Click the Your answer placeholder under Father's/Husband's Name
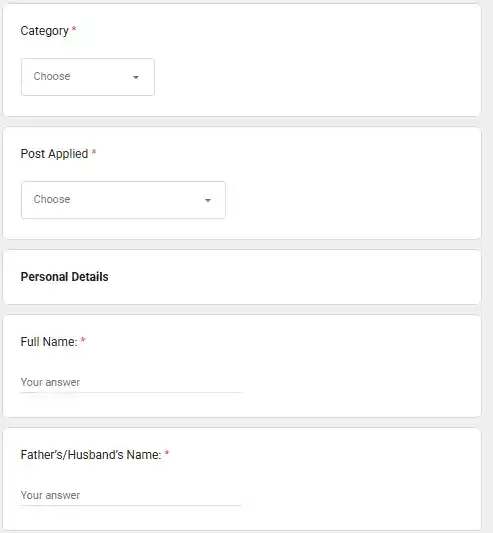 coord(50,495)
